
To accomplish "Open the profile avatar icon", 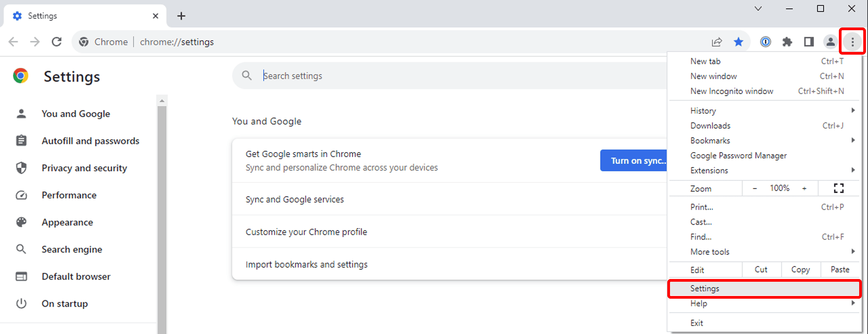I will [x=830, y=42].
